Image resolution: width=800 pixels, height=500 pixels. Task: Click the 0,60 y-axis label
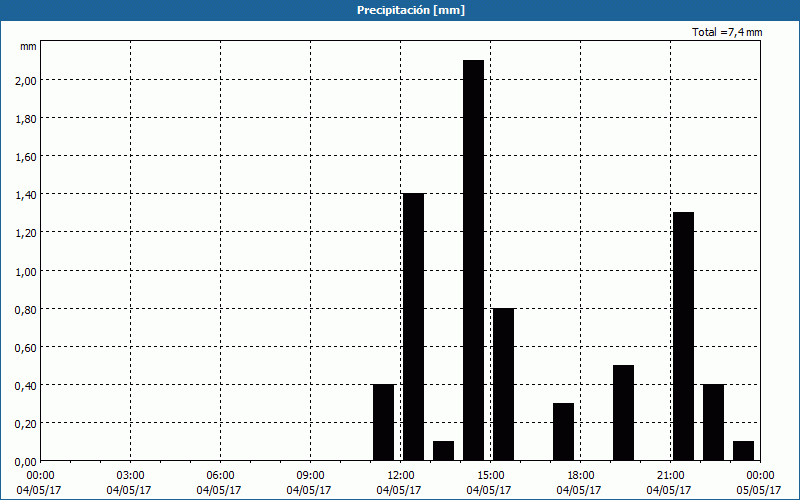pyautogui.click(x=26, y=347)
